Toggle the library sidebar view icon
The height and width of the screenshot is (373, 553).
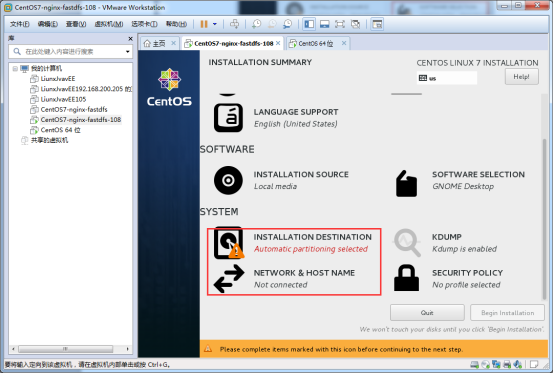(309, 24)
